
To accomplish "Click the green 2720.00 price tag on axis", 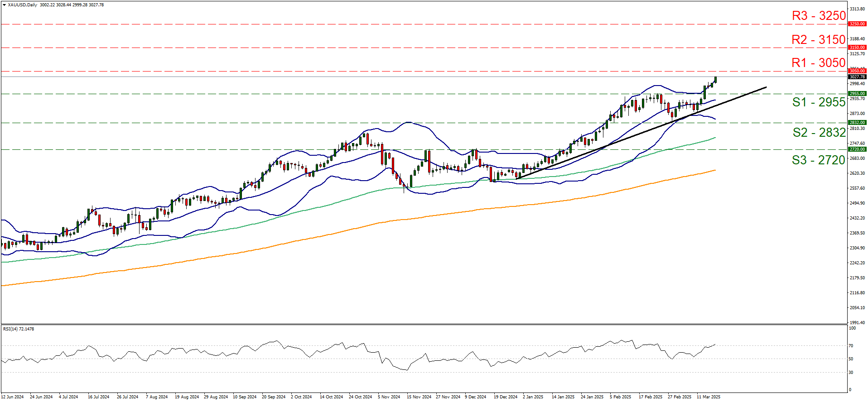I will click(x=857, y=149).
